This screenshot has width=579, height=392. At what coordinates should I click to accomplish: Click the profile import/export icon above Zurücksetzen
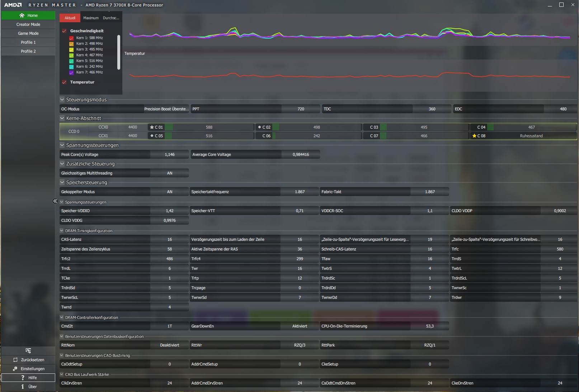(x=28, y=351)
